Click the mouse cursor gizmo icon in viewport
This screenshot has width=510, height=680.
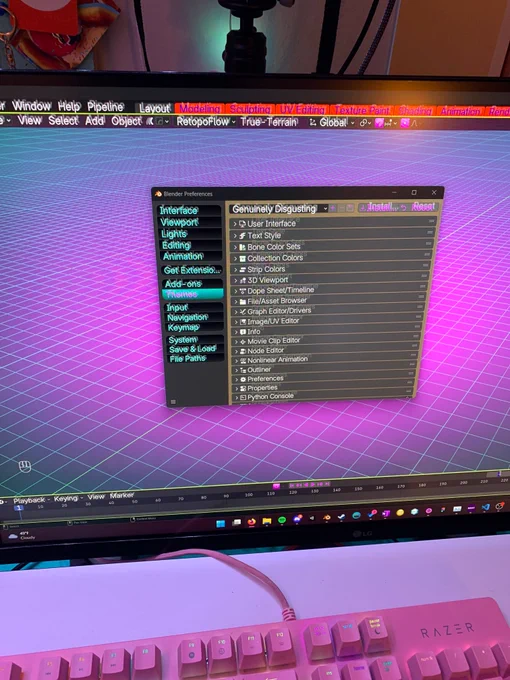point(25,467)
